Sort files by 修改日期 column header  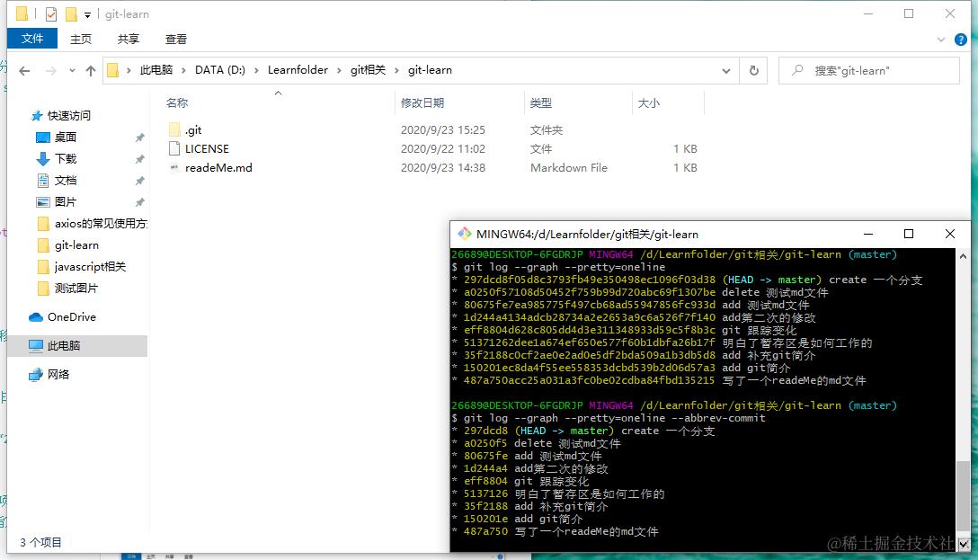[422, 102]
